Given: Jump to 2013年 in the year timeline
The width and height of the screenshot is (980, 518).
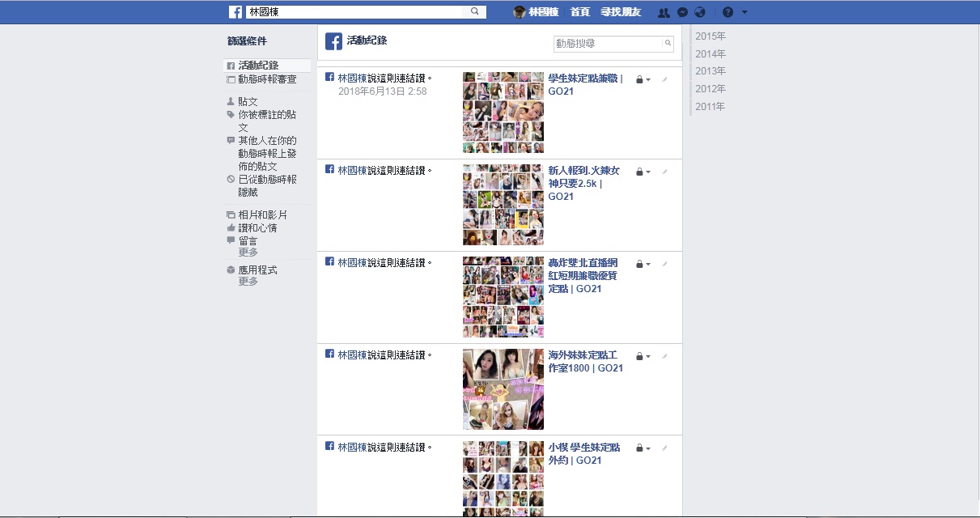Looking at the screenshot, I should pos(710,71).
